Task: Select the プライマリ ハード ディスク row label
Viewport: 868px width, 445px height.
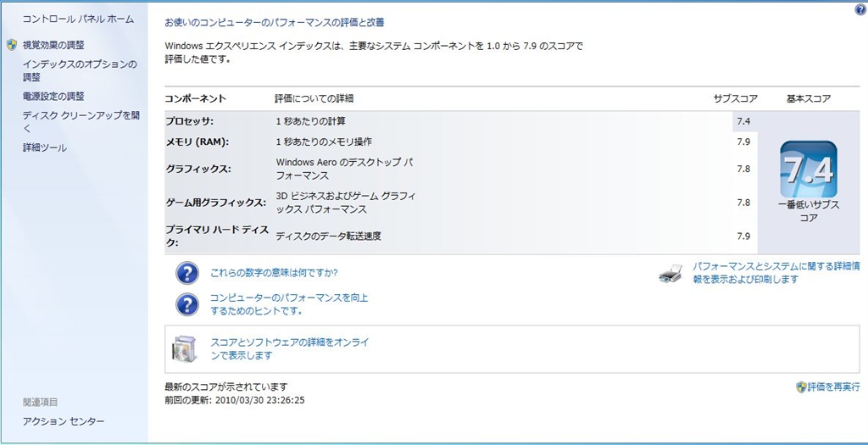Action: point(216,236)
